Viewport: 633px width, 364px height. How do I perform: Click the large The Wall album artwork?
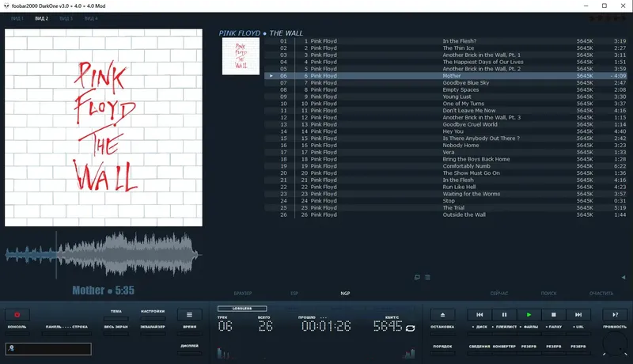(x=104, y=127)
